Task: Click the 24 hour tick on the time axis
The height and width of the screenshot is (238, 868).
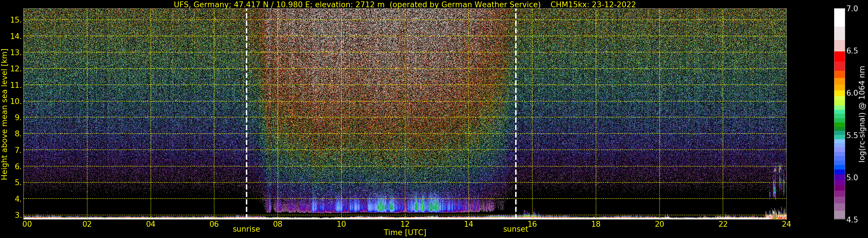Action: (786, 224)
